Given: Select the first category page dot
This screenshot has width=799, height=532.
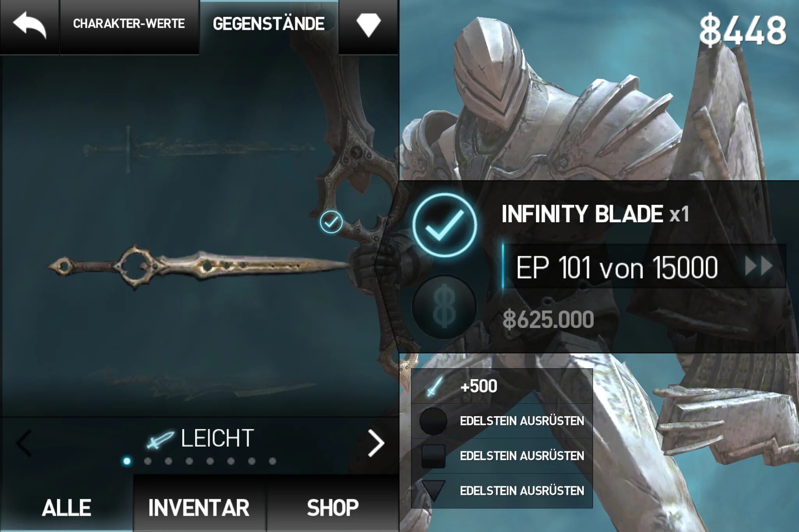Looking at the screenshot, I should coord(127,461).
